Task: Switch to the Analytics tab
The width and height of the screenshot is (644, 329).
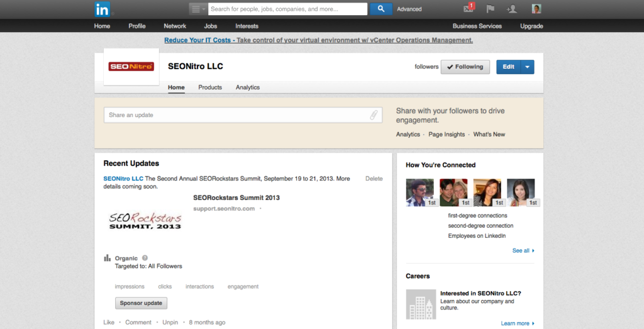Action: pos(248,87)
